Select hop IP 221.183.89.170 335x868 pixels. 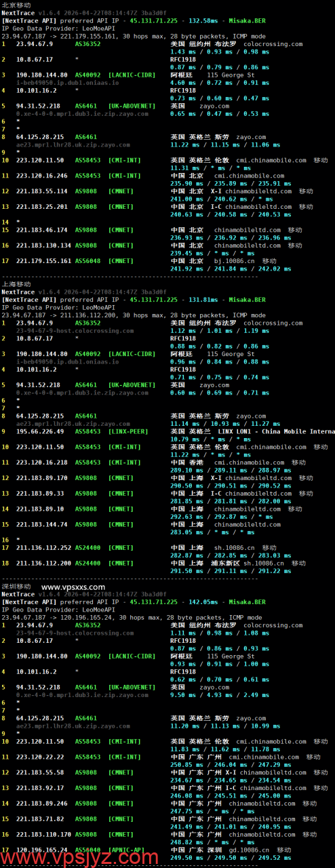click(x=42, y=478)
